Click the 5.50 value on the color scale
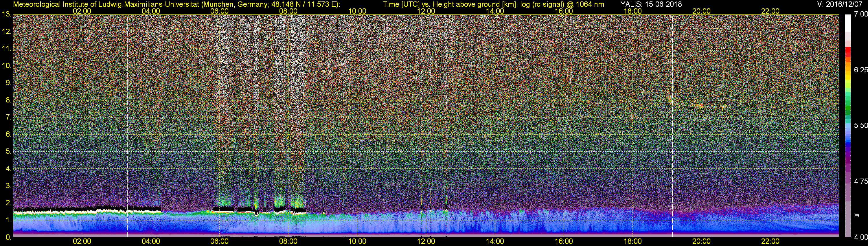Viewport: 868px width, 246px height. [x=861, y=125]
